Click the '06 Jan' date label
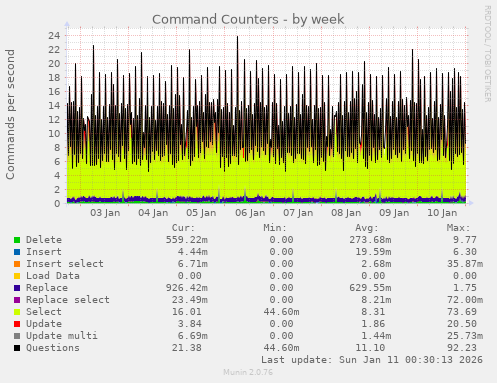The image size is (497, 383). [250, 213]
